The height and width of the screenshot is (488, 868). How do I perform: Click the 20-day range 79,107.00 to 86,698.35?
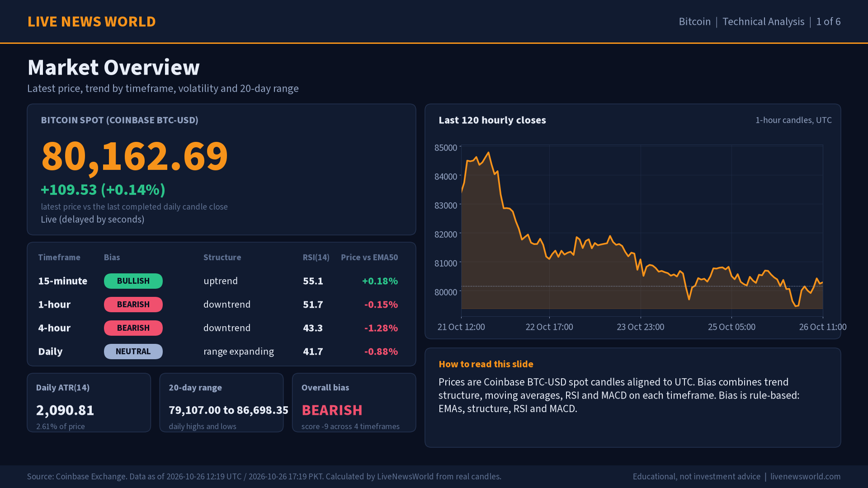pyautogui.click(x=228, y=410)
